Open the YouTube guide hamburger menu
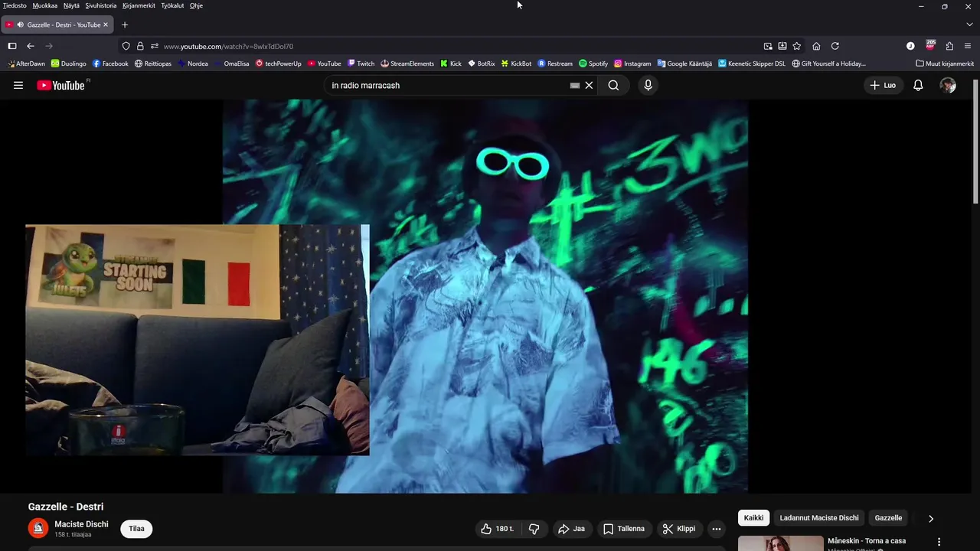The image size is (980, 551). pyautogui.click(x=18, y=86)
